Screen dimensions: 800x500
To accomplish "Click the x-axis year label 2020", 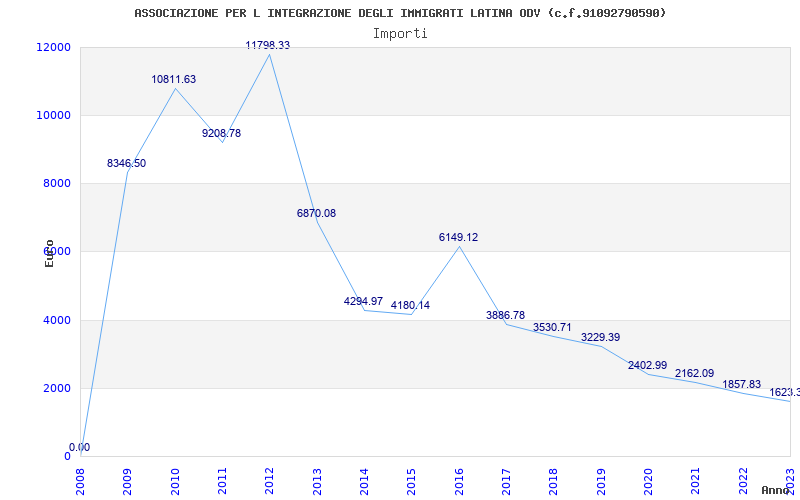I will pos(648,481).
